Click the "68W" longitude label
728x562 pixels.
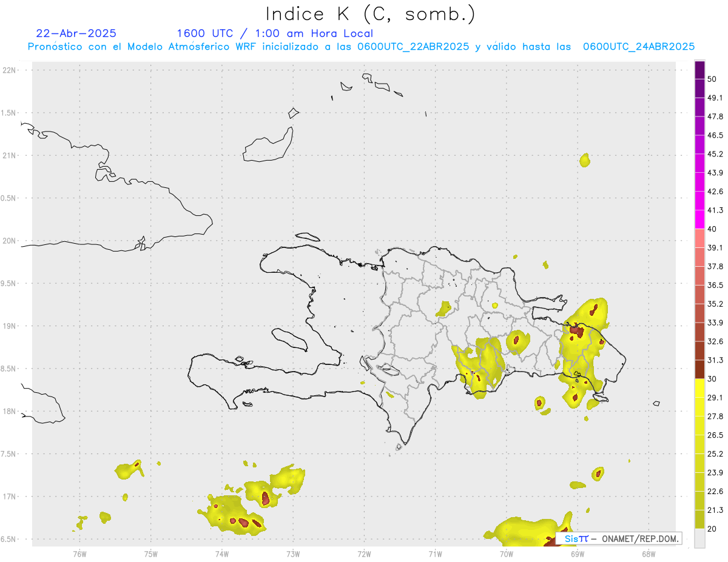(649, 554)
